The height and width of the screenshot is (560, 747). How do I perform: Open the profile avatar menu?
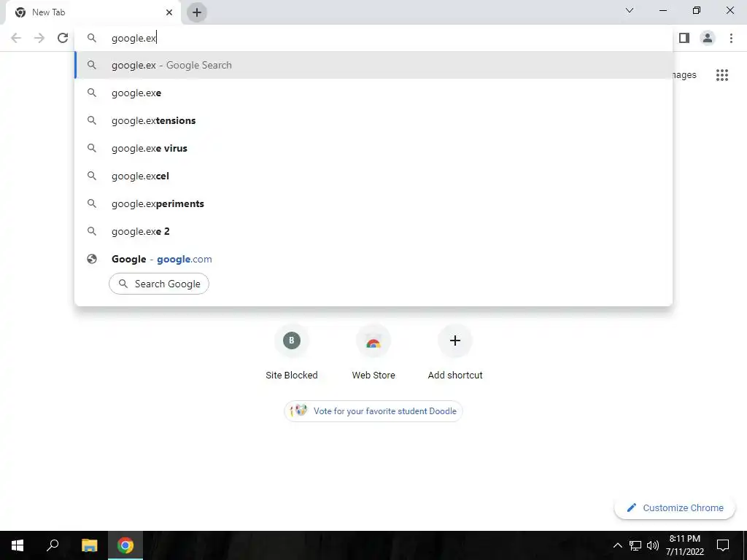[x=708, y=38]
